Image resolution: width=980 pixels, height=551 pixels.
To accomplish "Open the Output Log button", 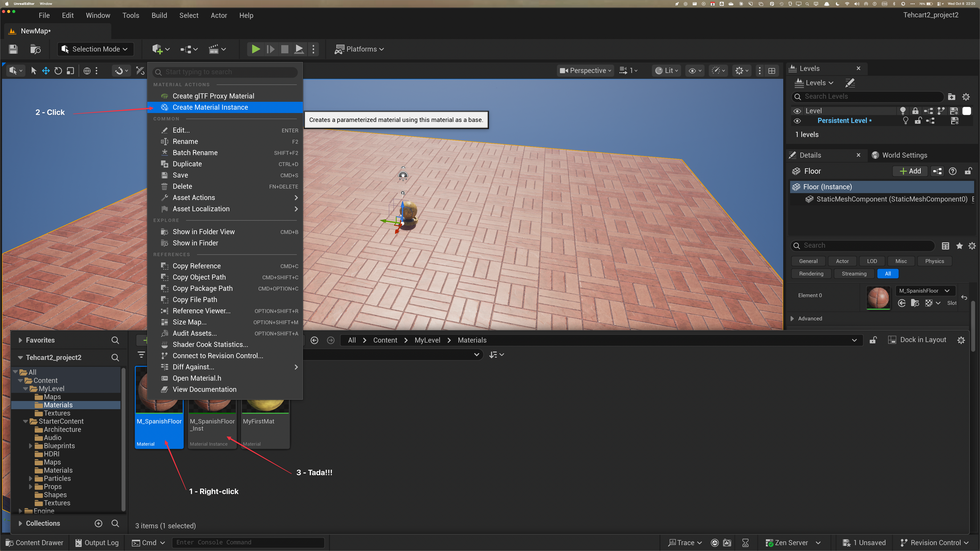I will coord(97,543).
